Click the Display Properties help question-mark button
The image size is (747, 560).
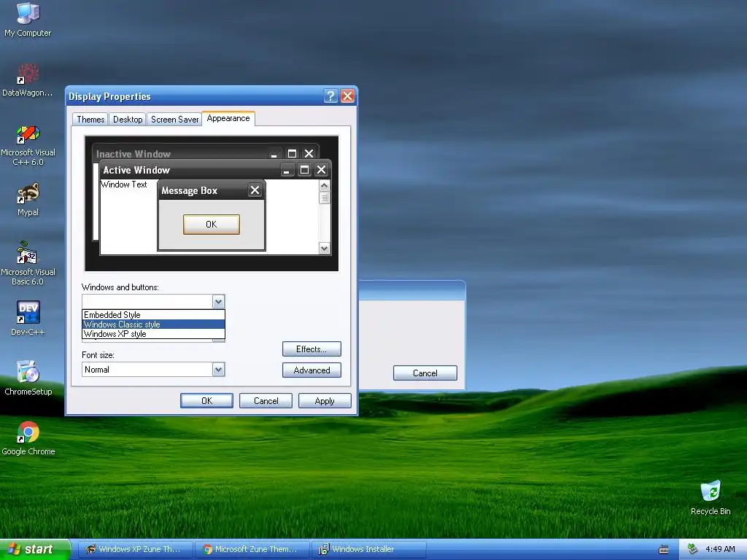coord(330,96)
